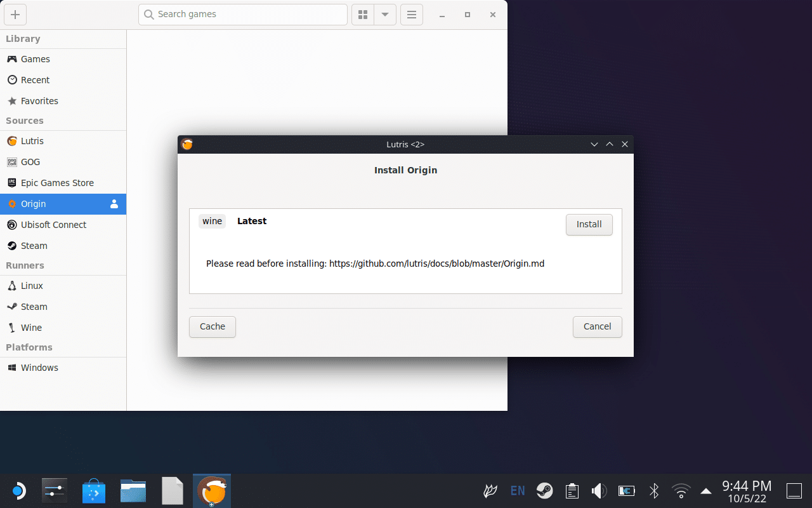Viewport: 812px width, 508px height.
Task: Click the add game plus button
Action: coord(15,15)
